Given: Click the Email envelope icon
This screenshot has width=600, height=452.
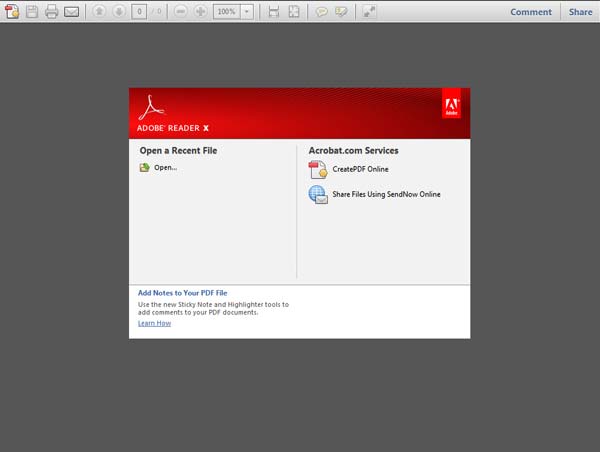Looking at the screenshot, I should pyautogui.click(x=72, y=12).
